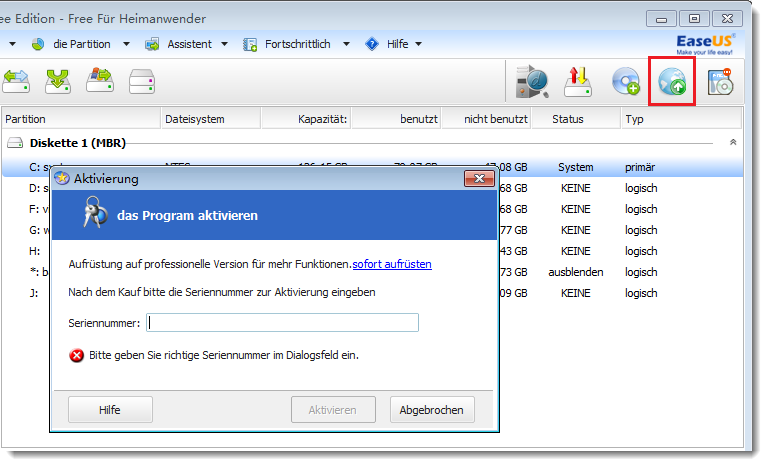The width and height of the screenshot is (767, 466).
Task: Click the computer benchmark toolbar icon
Action: [x=533, y=82]
